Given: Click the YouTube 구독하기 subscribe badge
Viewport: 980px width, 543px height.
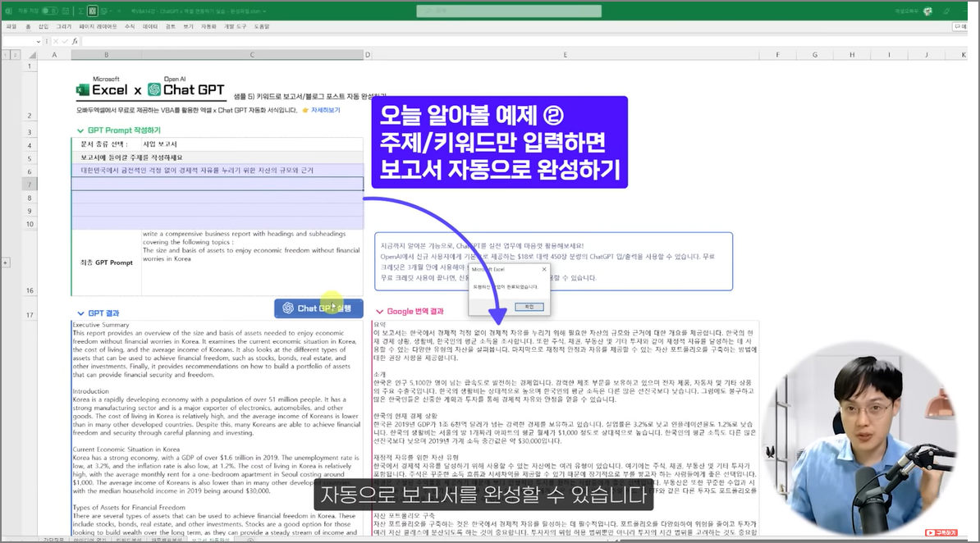Looking at the screenshot, I should tap(941, 532).
